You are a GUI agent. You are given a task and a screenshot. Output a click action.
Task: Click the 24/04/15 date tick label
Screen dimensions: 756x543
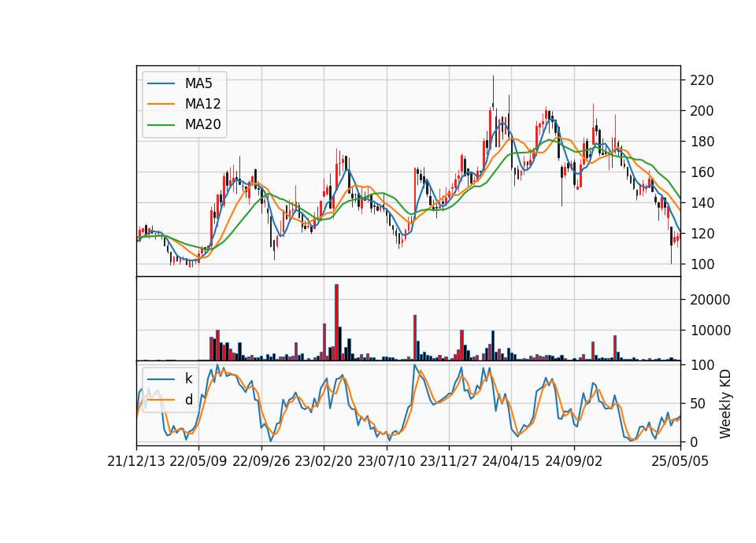tap(511, 461)
